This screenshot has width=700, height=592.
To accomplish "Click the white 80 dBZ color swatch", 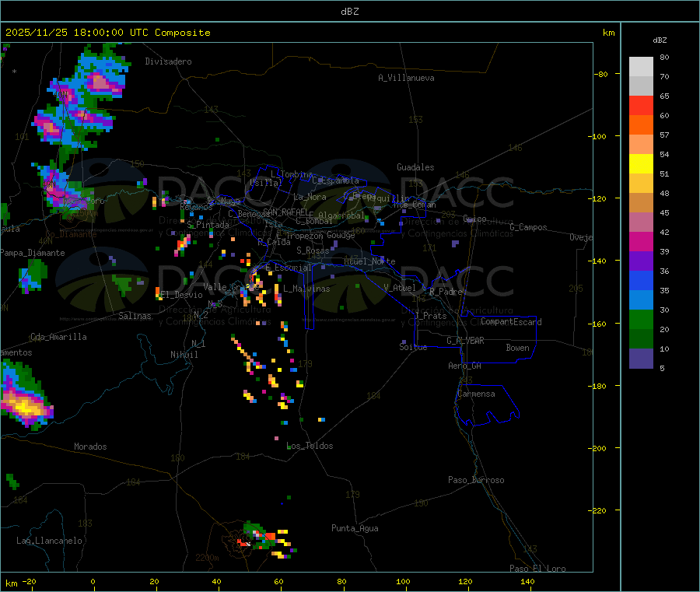I will (641, 66).
